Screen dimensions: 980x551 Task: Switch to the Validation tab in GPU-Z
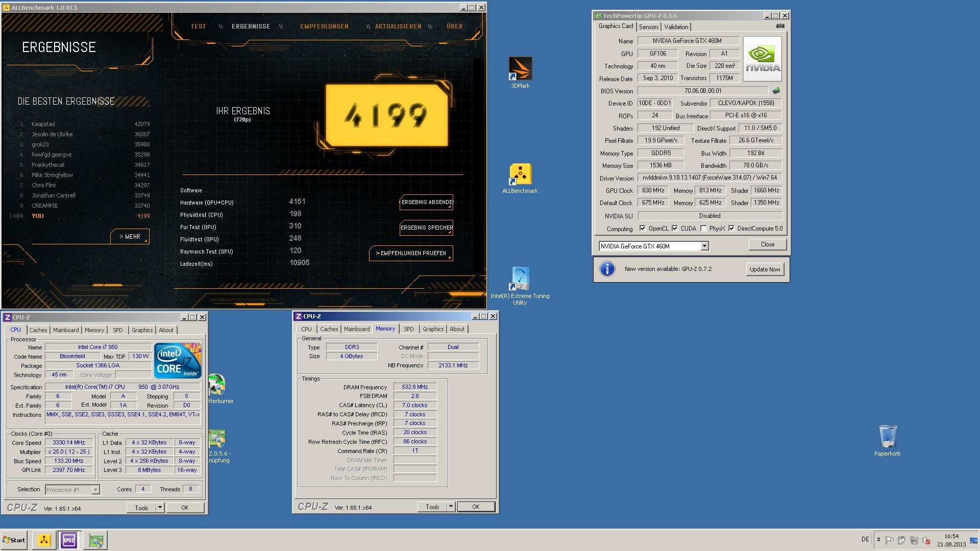pyautogui.click(x=676, y=27)
